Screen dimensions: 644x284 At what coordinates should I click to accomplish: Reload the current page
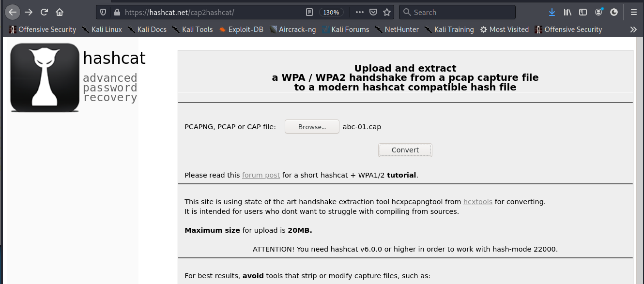tap(44, 12)
